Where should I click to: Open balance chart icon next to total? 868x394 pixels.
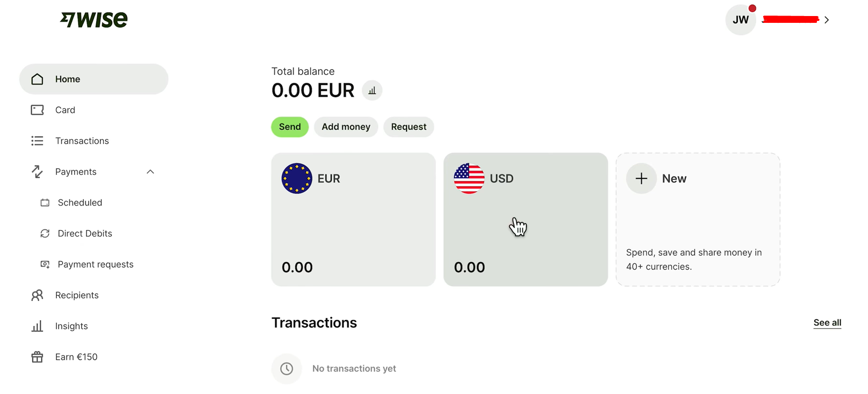coord(372,91)
